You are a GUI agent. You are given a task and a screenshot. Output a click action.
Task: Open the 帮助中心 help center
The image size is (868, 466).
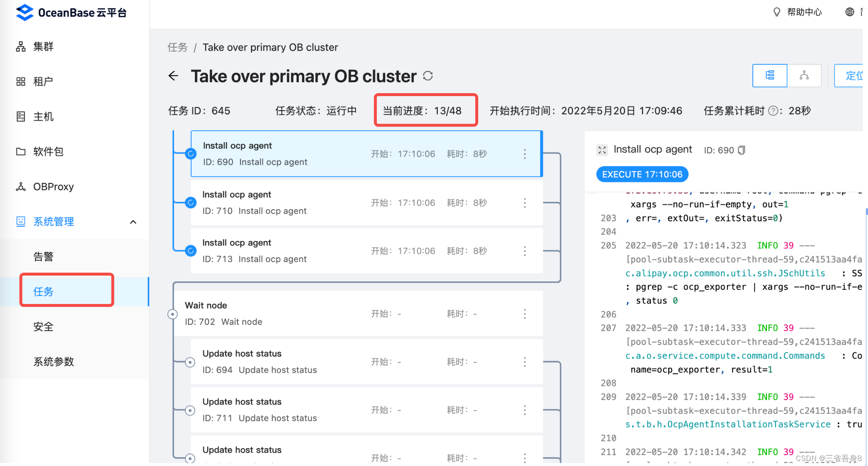coord(804,12)
